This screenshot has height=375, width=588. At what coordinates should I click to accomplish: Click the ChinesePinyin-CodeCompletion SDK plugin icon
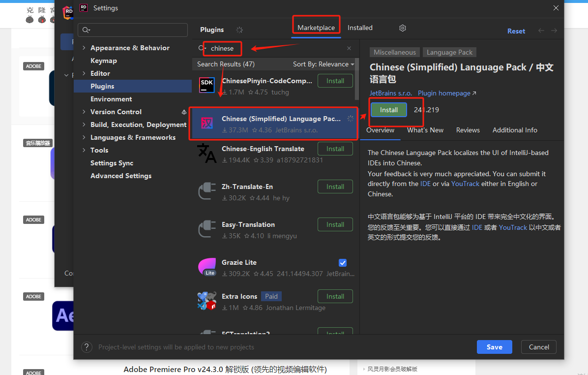pyautogui.click(x=206, y=85)
